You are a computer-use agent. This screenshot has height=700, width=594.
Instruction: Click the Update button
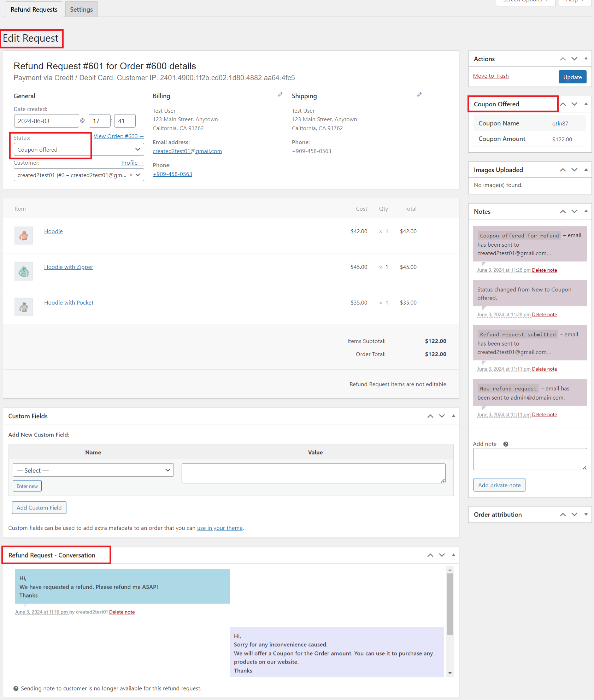(572, 77)
